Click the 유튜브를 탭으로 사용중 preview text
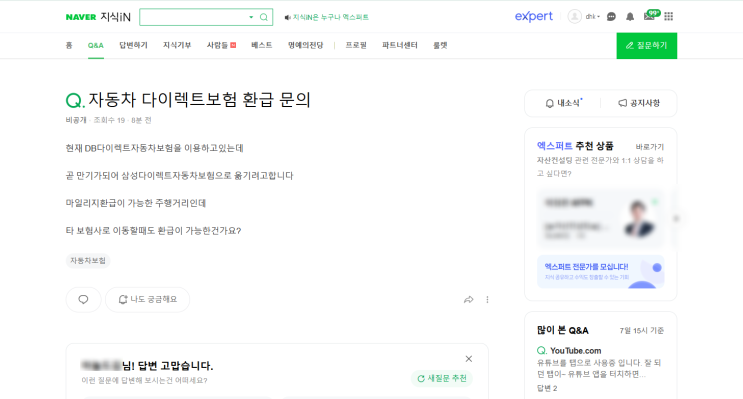The height and width of the screenshot is (399, 743). coord(599,368)
